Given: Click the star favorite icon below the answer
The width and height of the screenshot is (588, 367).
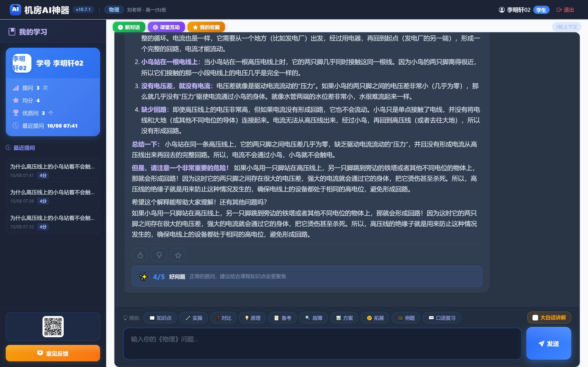Looking at the screenshot, I should [178, 255].
